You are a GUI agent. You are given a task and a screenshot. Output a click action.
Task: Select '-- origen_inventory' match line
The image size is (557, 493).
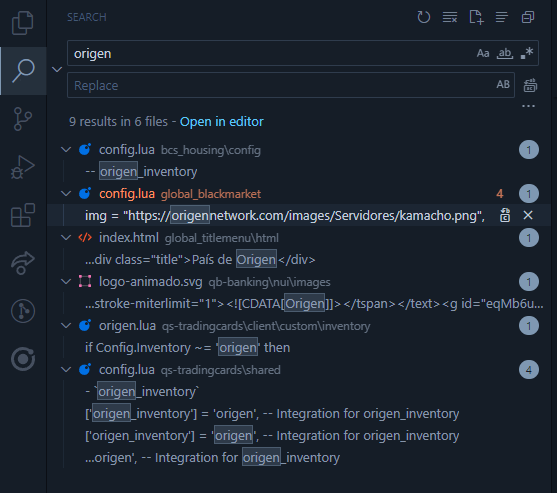298,172
